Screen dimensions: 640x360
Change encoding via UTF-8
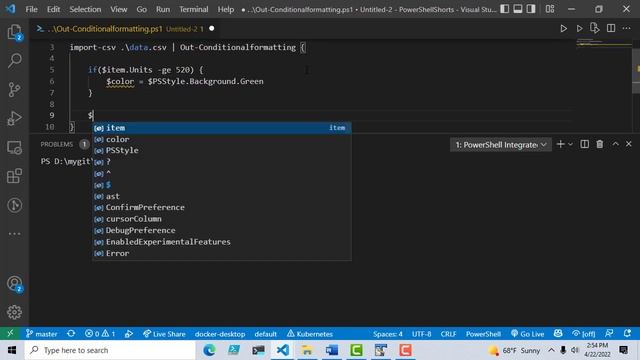(x=421, y=334)
